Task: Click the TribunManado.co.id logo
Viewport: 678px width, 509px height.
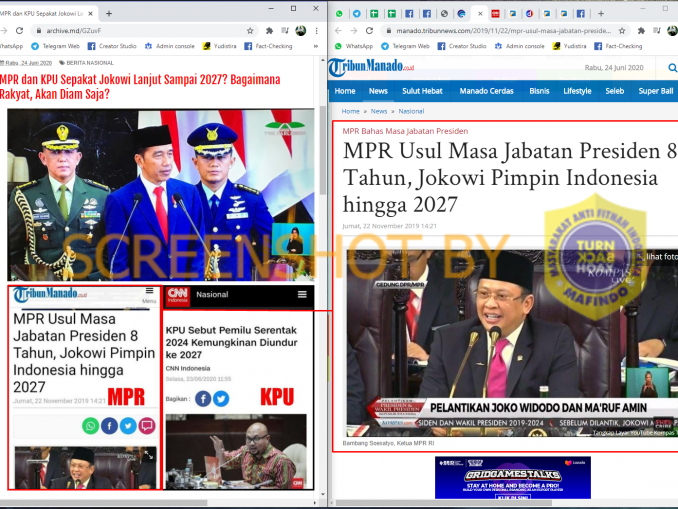Action: (371, 67)
